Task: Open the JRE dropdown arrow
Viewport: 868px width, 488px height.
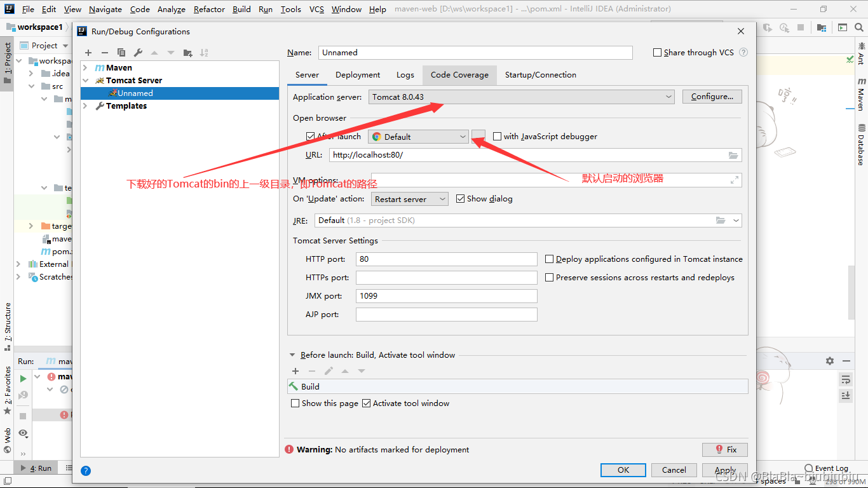Action: pyautogui.click(x=736, y=220)
